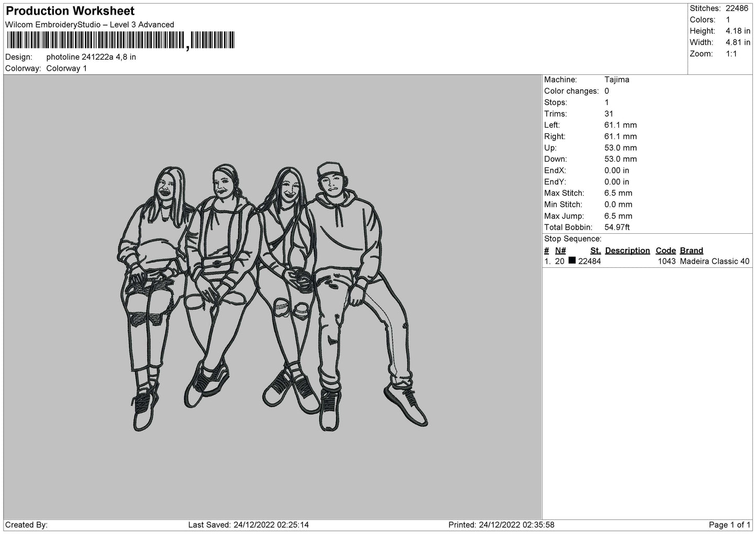Click the 'Code' column header
This screenshot has width=756, height=534.
(x=665, y=251)
